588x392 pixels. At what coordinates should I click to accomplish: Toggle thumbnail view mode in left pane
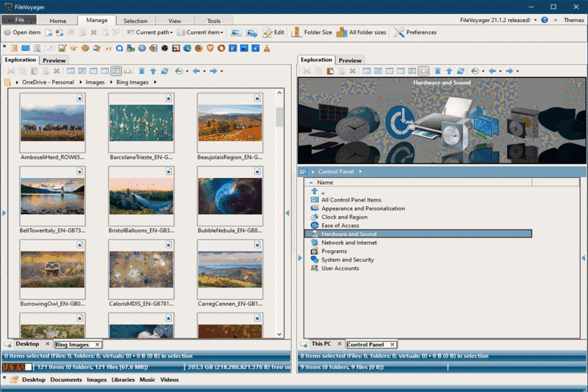pyautogui.click(x=116, y=71)
